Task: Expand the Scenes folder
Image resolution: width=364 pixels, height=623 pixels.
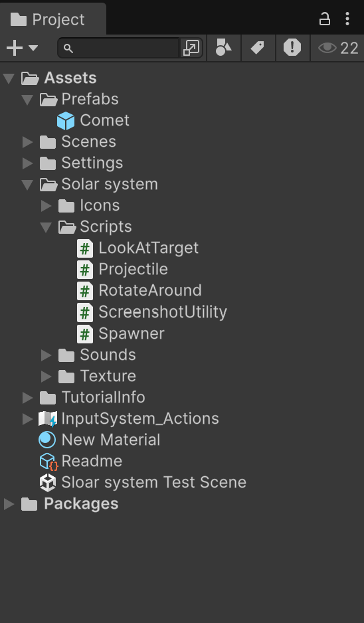Action: 27,142
